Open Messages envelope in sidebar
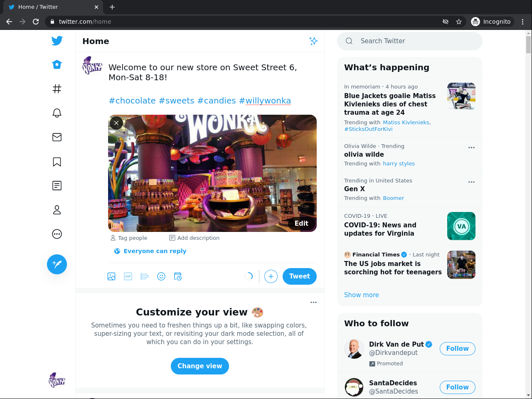 (57, 137)
